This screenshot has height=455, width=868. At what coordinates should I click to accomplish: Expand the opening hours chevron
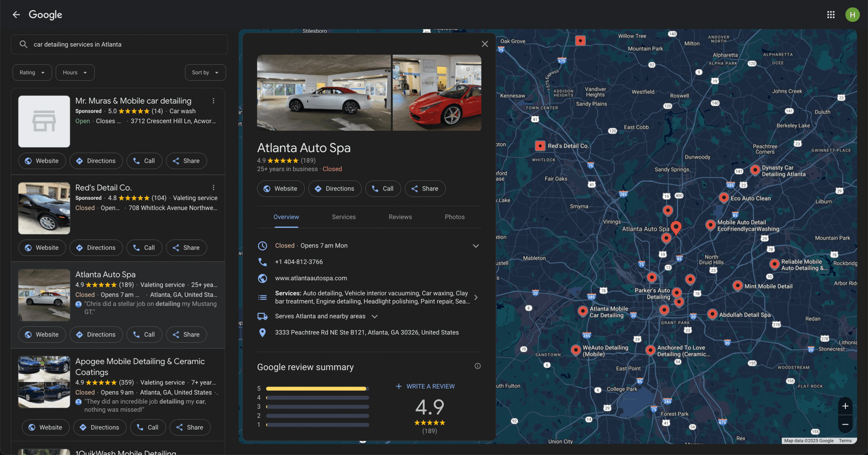click(476, 246)
